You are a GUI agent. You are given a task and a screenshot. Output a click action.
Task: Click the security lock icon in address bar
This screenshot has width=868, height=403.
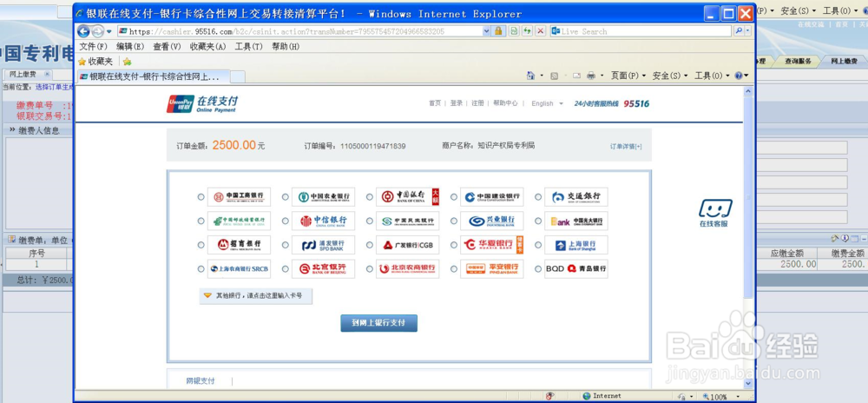point(499,31)
